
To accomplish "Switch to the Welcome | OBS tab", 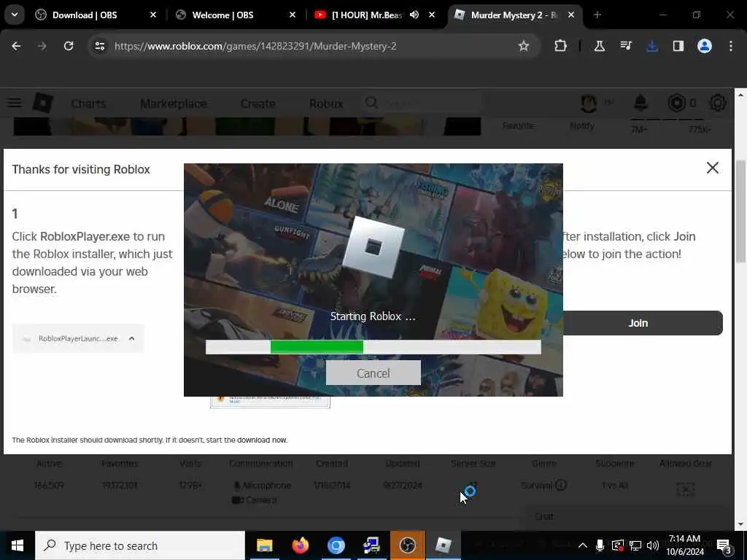I will click(x=235, y=15).
